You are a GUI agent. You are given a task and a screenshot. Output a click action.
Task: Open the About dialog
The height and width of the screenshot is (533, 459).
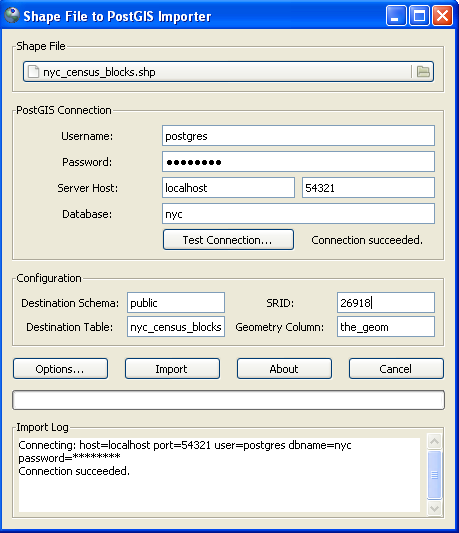284,369
